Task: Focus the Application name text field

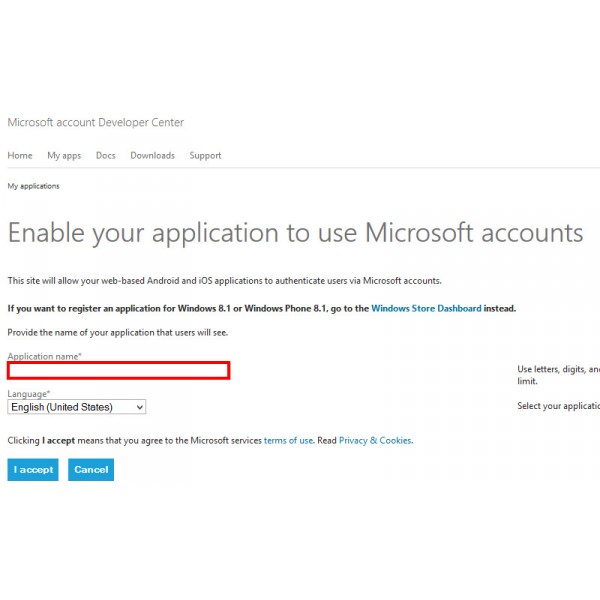Action: click(x=119, y=370)
